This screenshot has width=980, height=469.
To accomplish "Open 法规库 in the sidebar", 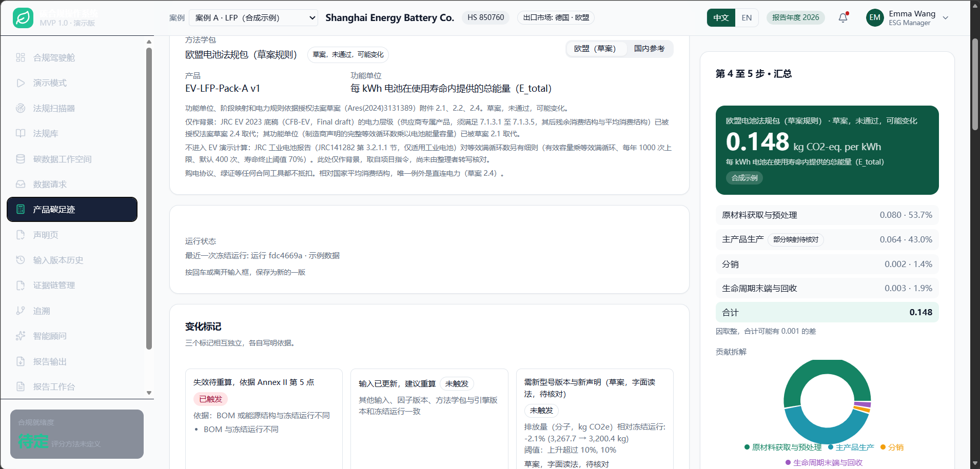I will pos(72,134).
